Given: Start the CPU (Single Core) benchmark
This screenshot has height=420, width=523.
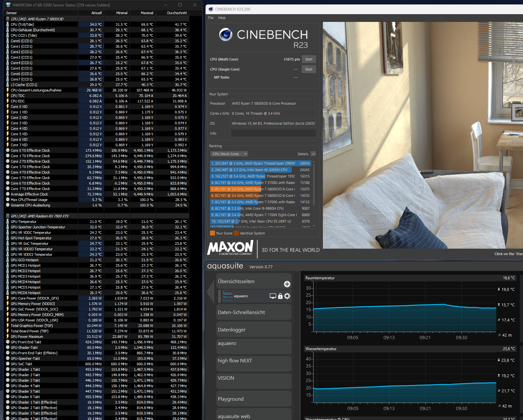Looking at the screenshot, I should (x=309, y=69).
